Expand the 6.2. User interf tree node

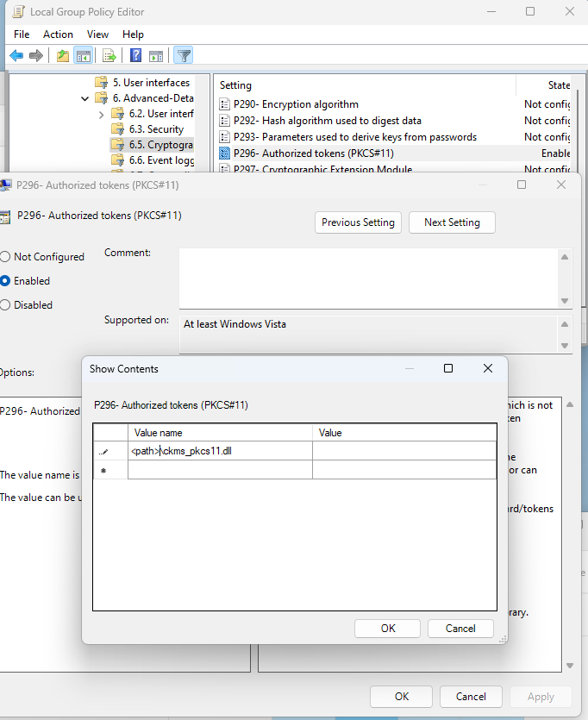click(x=101, y=114)
